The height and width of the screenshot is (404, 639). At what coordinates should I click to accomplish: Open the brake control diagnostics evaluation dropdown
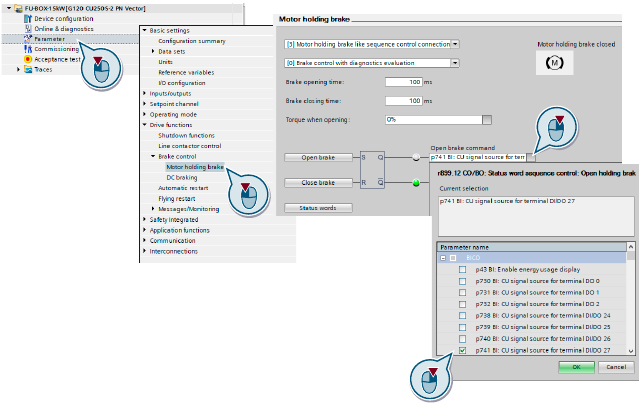pyautogui.click(x=455, y=63)
